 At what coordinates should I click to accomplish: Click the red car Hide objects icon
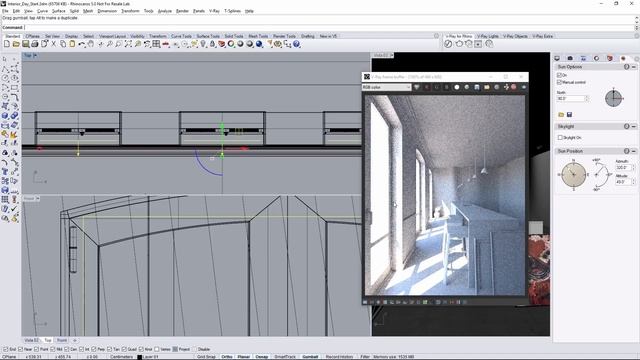tap(165, 44)
